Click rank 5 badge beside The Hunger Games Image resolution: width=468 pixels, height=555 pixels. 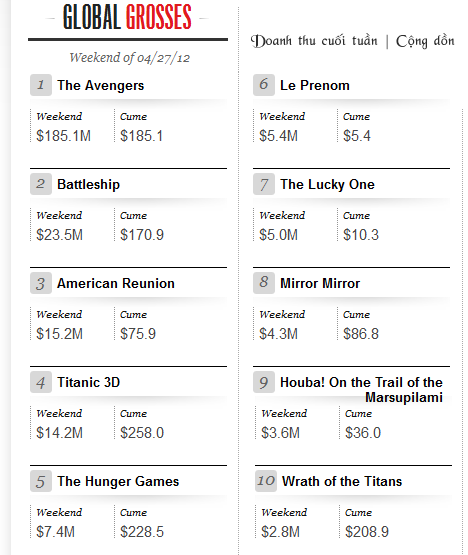tap(41, 481)
